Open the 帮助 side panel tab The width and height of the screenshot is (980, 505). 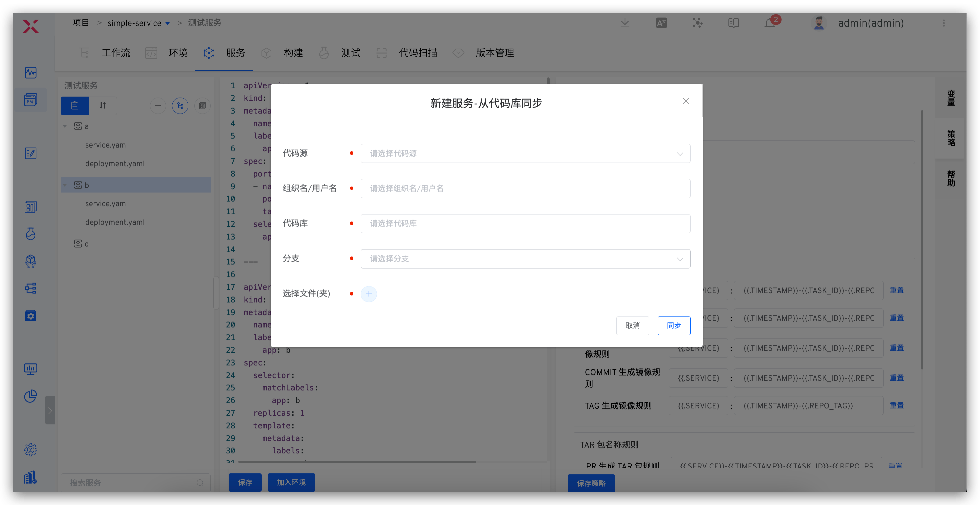pos(951,178)
